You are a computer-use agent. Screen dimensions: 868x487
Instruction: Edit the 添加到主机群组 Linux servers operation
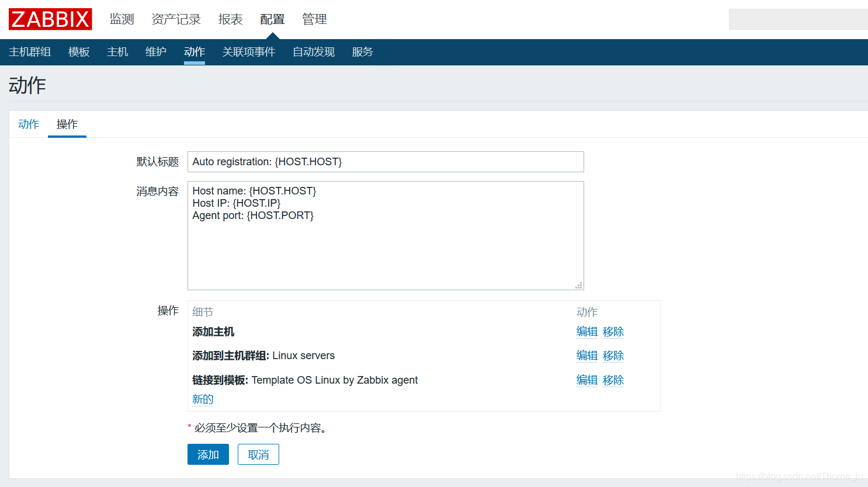pos(587,356)
